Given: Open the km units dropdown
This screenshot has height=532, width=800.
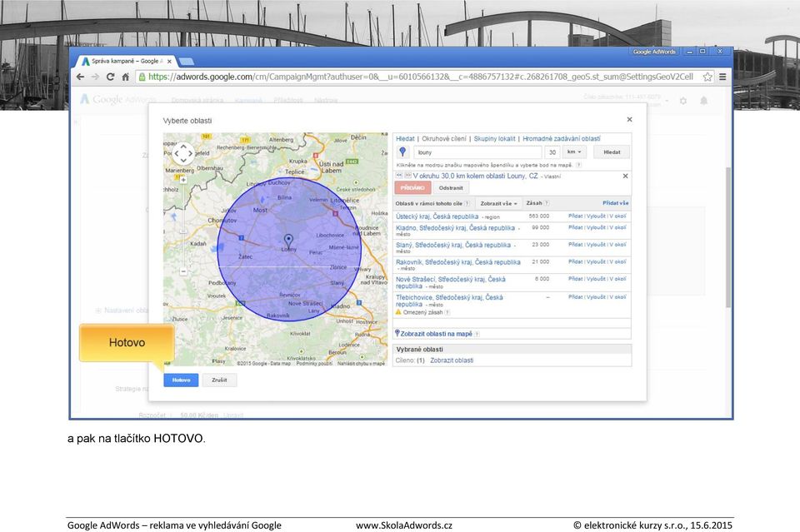Looking at the screenshot, I should (574, 152).
